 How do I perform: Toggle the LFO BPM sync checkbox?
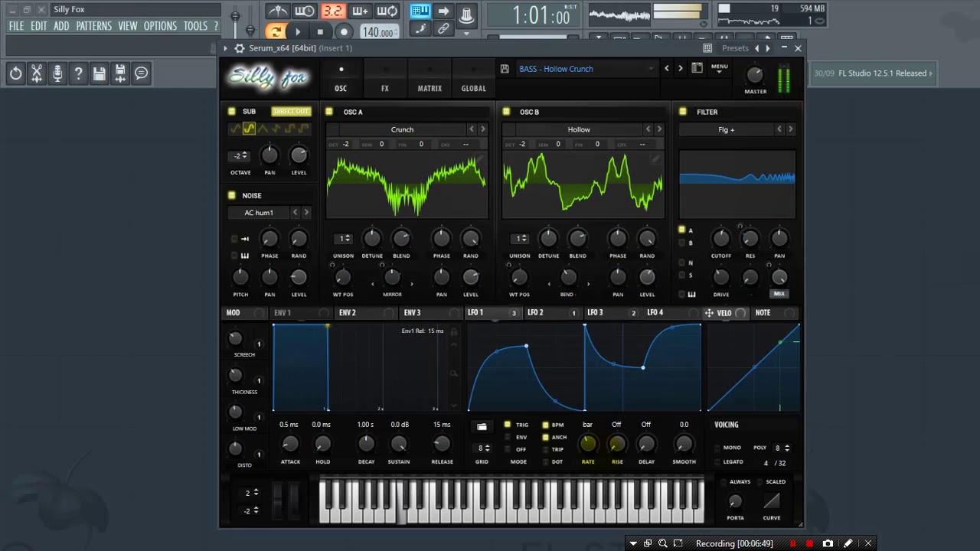(x=545, y=425)
